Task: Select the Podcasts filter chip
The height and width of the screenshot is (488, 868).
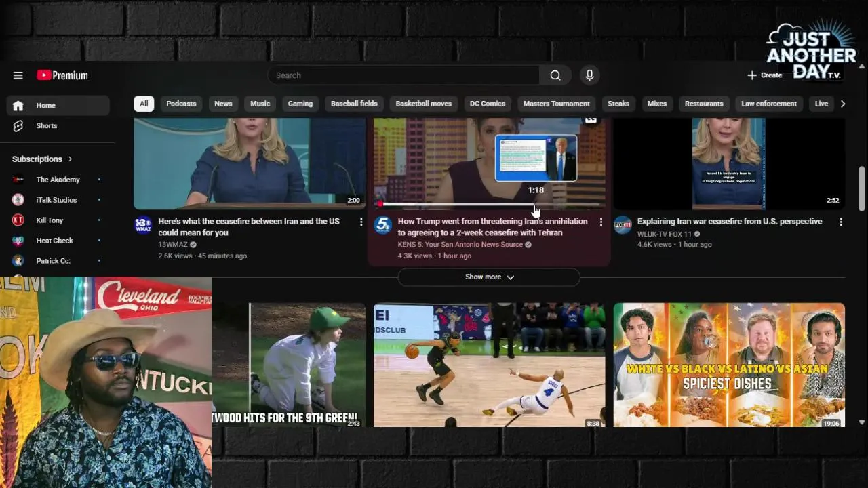Action: 181,104
